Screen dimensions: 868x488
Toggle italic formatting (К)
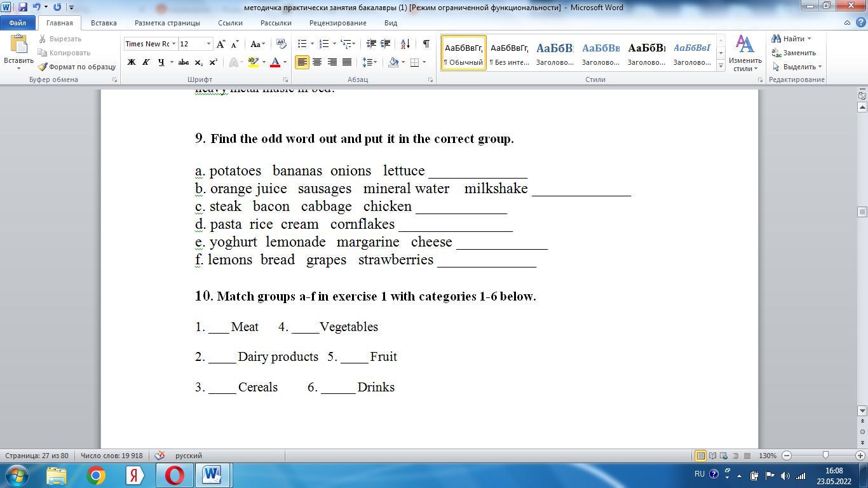(x=146, y=62)
